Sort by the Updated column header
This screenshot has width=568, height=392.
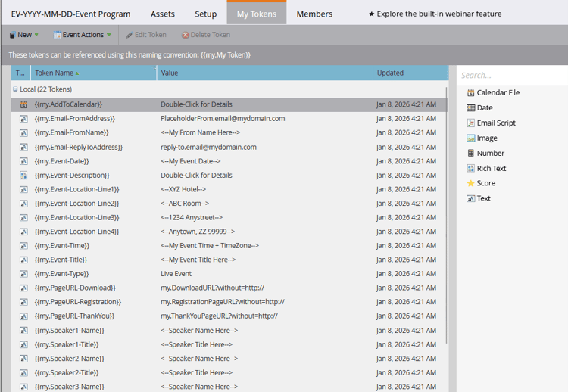410,73
